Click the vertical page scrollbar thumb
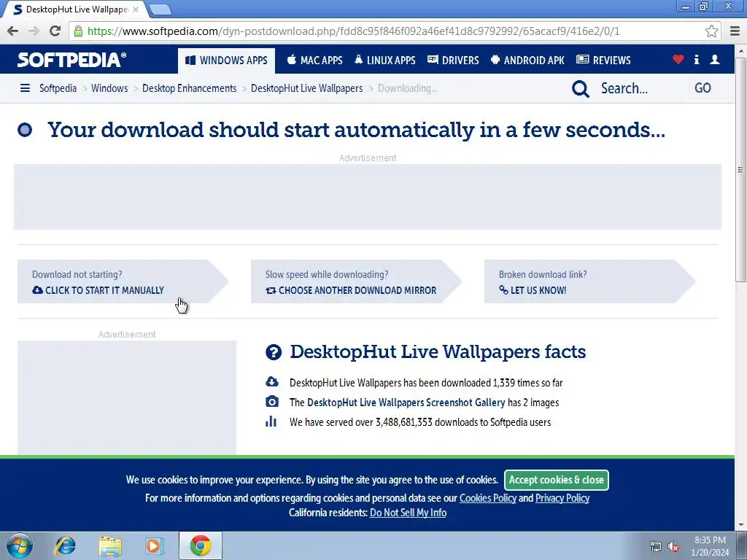Screen dimensions: 747x560 click(740, 169)
